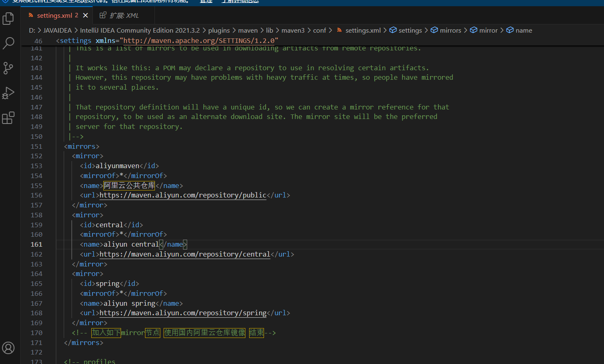Click the mirrorOf line 160

(124, 234)
